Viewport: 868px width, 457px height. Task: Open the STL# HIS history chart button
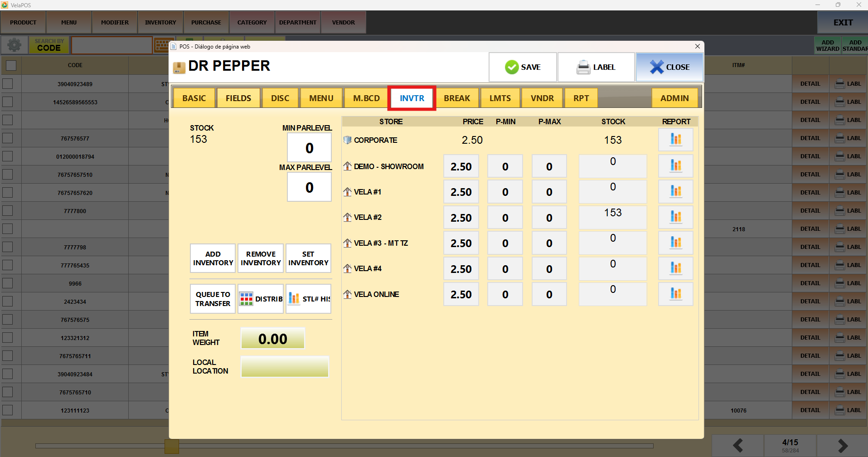tap(309, 299)
